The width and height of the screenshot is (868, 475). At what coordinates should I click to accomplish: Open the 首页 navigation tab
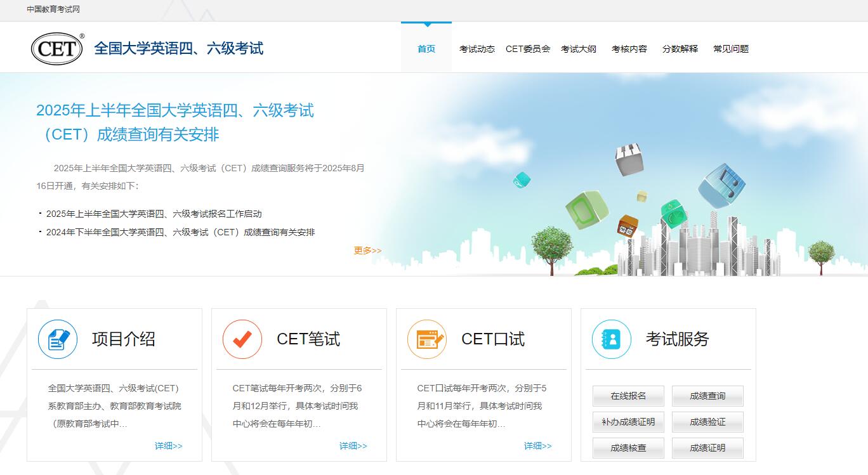point(426,49)
